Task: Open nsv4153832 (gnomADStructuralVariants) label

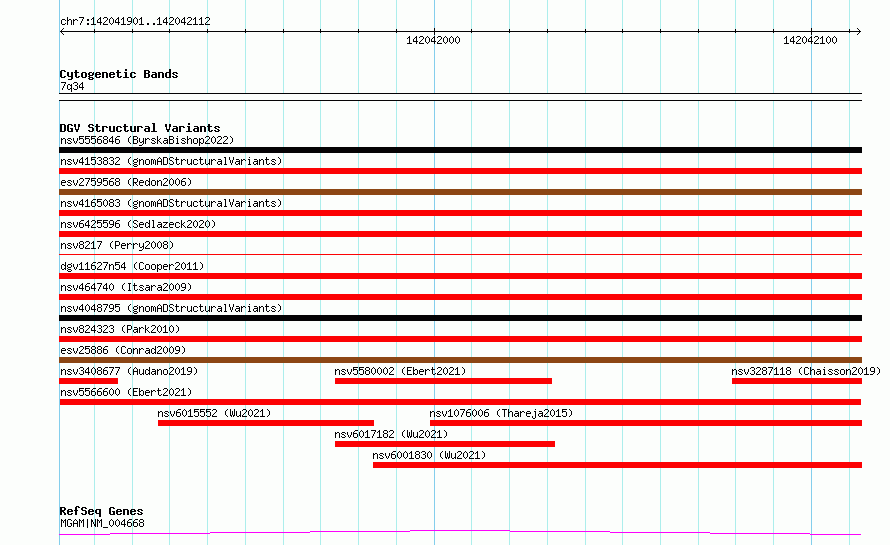Action: (171, 161)
